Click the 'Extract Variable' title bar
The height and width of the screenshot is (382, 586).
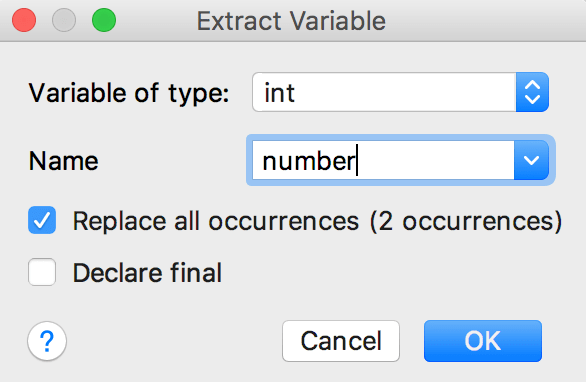tap(291, 21)
